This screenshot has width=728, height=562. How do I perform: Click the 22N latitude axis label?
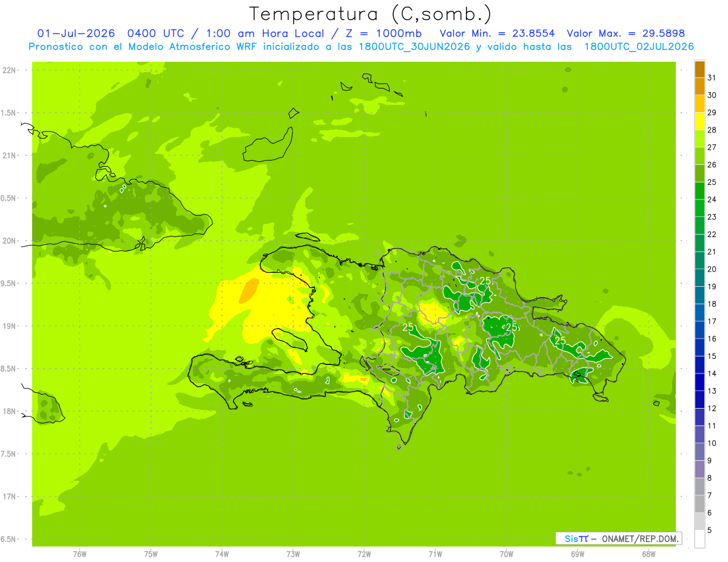click(9, 70)
